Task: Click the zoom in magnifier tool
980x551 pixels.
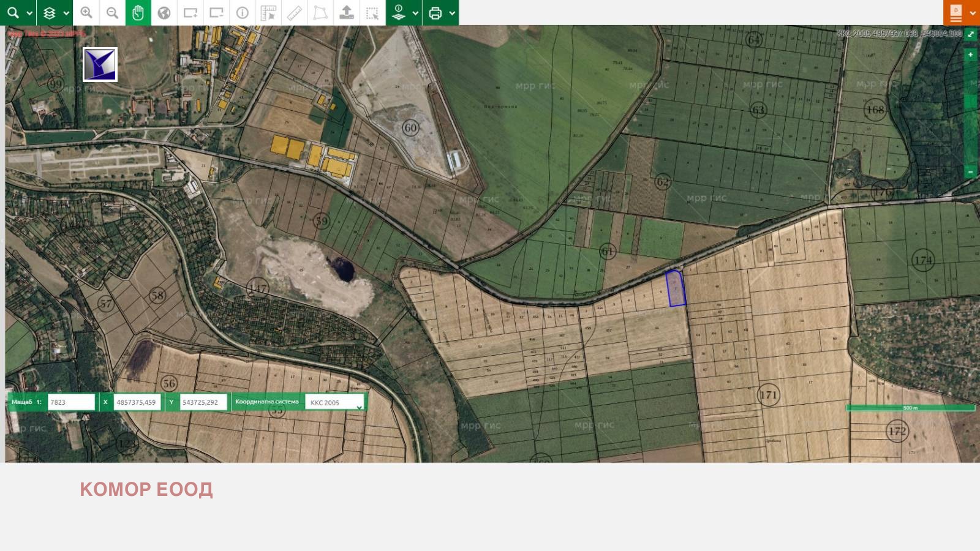Action: pyautogui.click(x=86, y=13)
